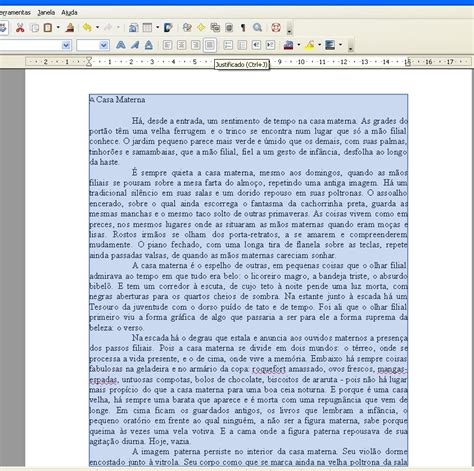Open the Hyperlink dialog icon
The width and height of the screenshot is (474, 471).
click(133, 28)
